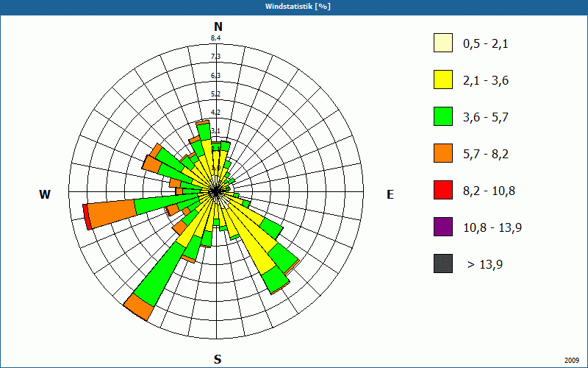Click the pale yellow 0,5 - 2,1 legend swatch
Viewport: 588px width, 368px height.
pyautogui.click(x=443, y=43)
